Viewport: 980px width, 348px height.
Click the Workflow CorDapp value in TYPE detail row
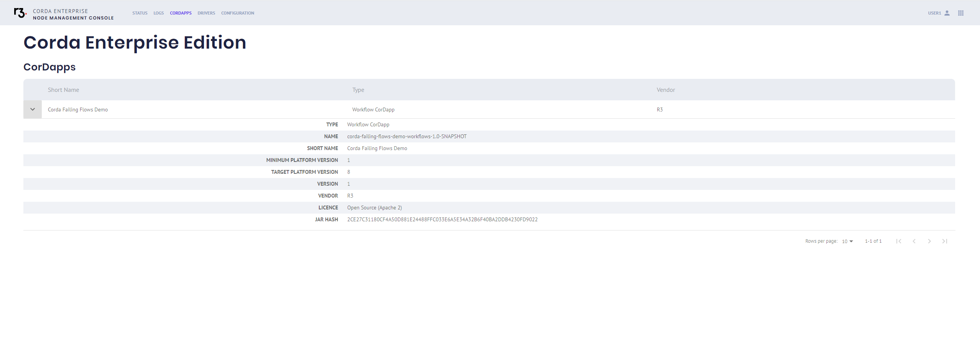[368, 124]
